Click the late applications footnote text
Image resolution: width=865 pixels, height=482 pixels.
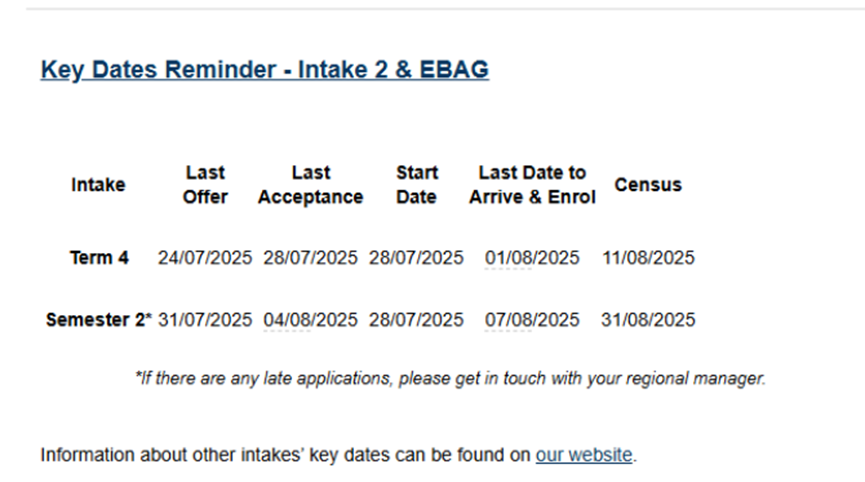[x=450, y=378]
